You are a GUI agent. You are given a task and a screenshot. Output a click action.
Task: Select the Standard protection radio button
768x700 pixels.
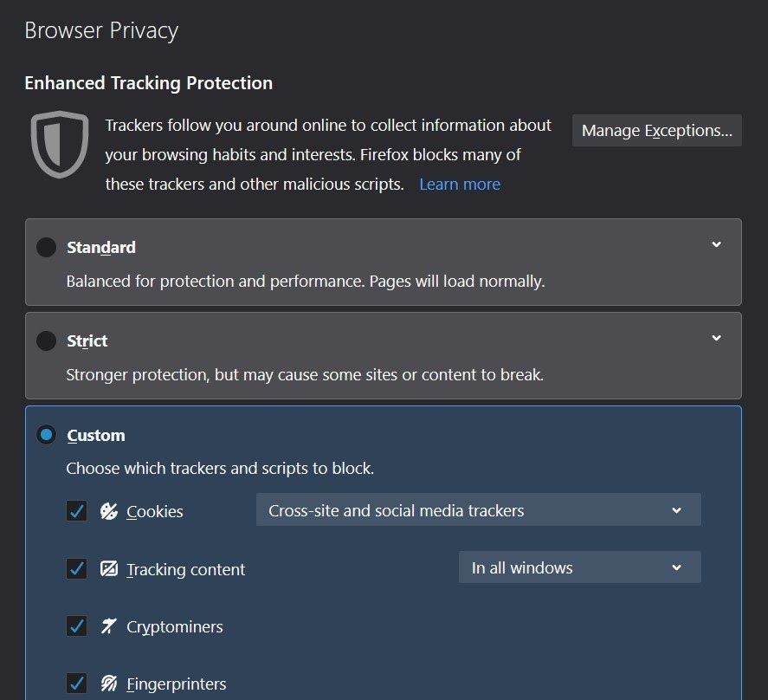[x=46, y=248]
